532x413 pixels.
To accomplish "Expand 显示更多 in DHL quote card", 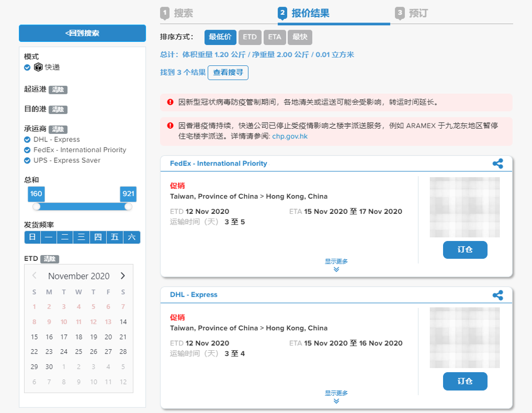I will tap(336, 397).
